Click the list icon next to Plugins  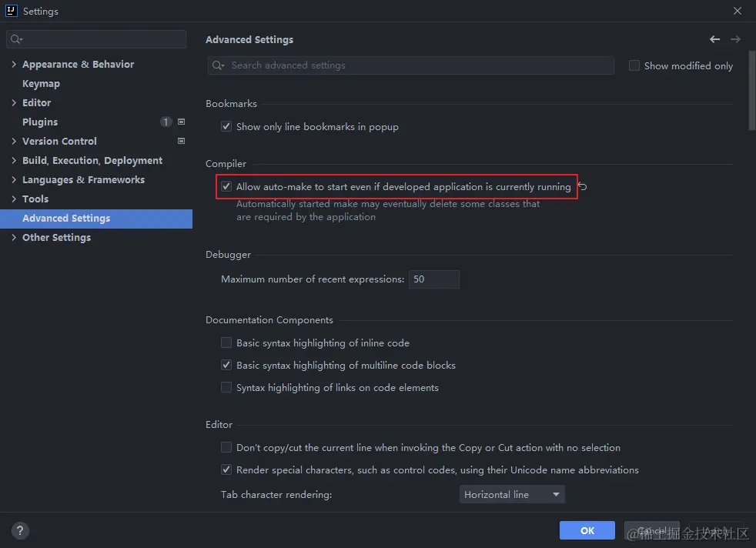tap(182, 122)
